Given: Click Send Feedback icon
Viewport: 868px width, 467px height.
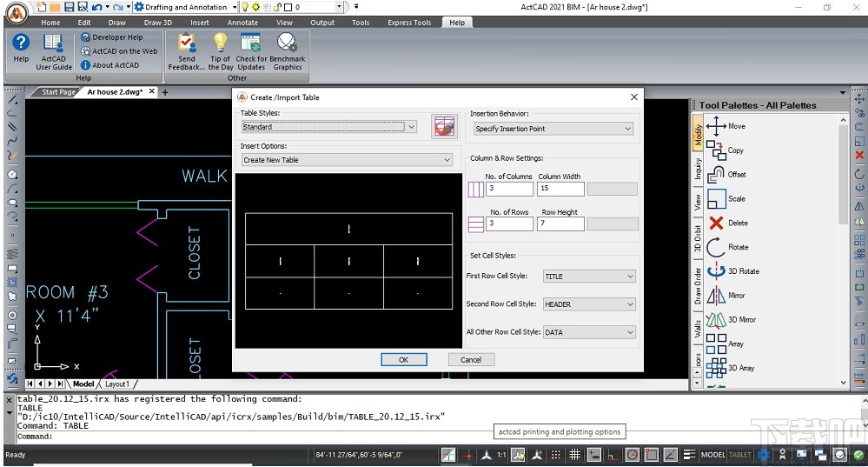Looking at the screenshot, I should [187, 51].
